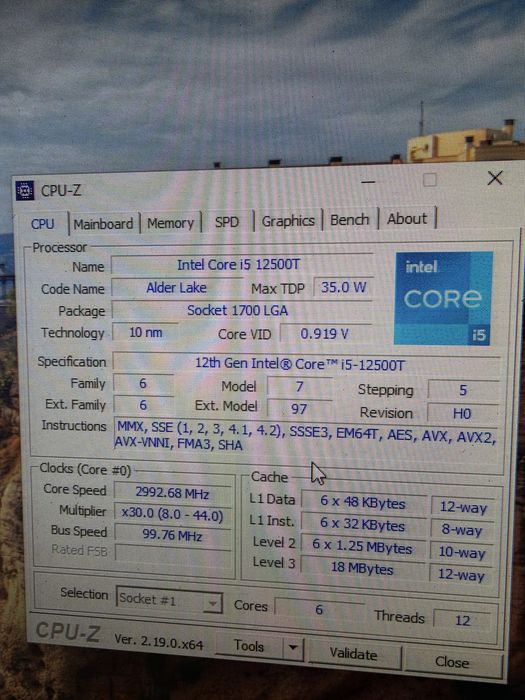
Task: Click the Bus Speed value 99.76 MHz
Action: 173,534
